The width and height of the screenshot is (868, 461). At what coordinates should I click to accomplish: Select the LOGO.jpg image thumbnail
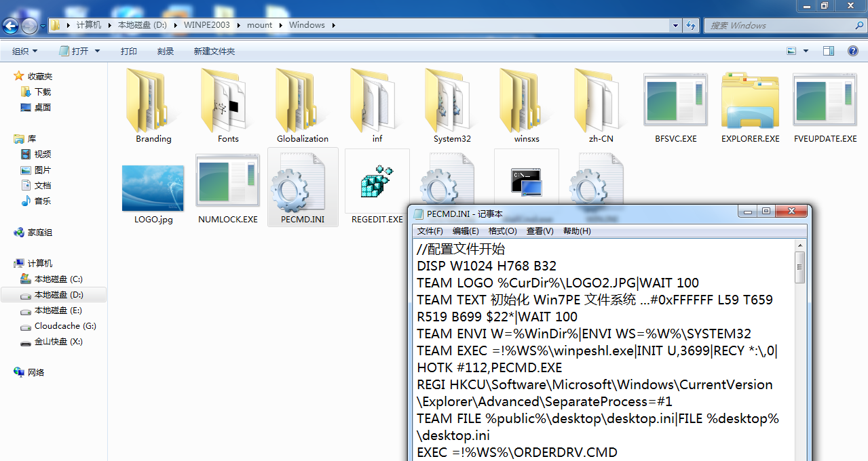click(x=153, y=188)
